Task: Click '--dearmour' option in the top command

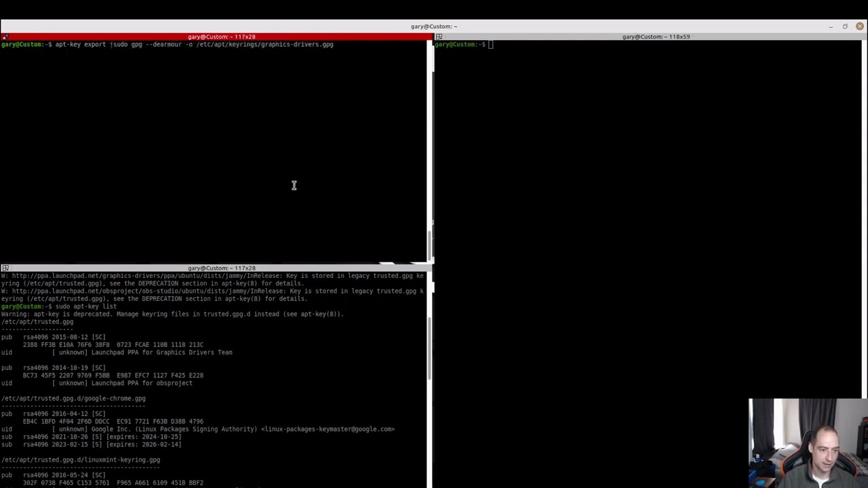Action: [x=163, y=45]
